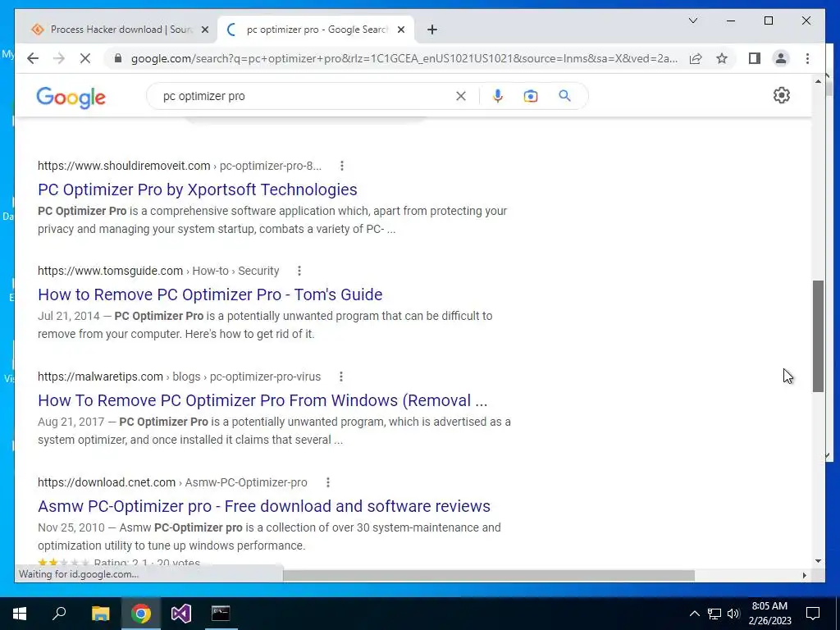Click Chrome icon in taskbar
840x630 pixels.
coord(141,614)
